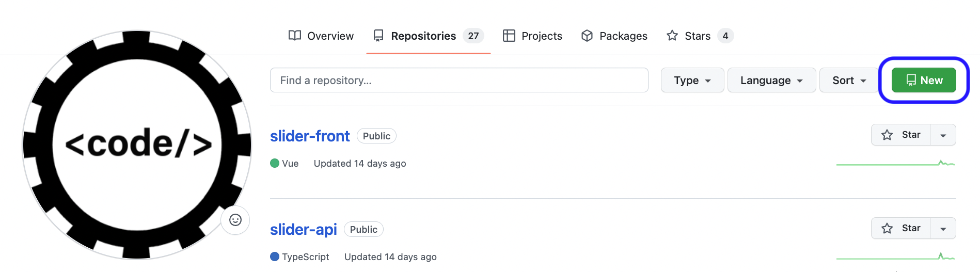Go to the Packages tab

tap(614, 36)
